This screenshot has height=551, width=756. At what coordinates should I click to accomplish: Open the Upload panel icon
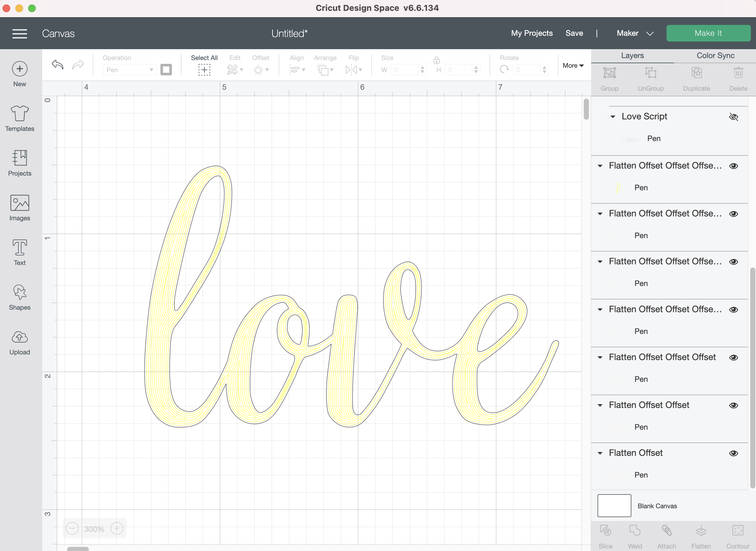tap(20, 337)
